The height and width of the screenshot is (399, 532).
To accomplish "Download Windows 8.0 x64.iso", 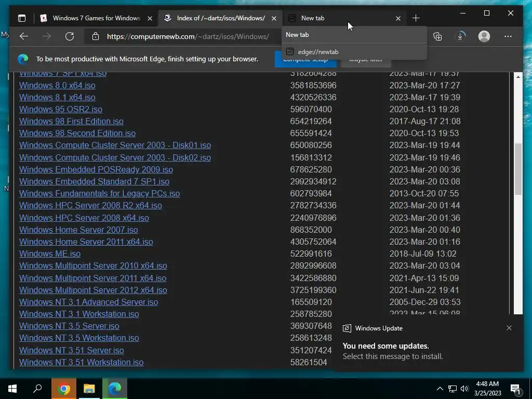I will point(57,85).
